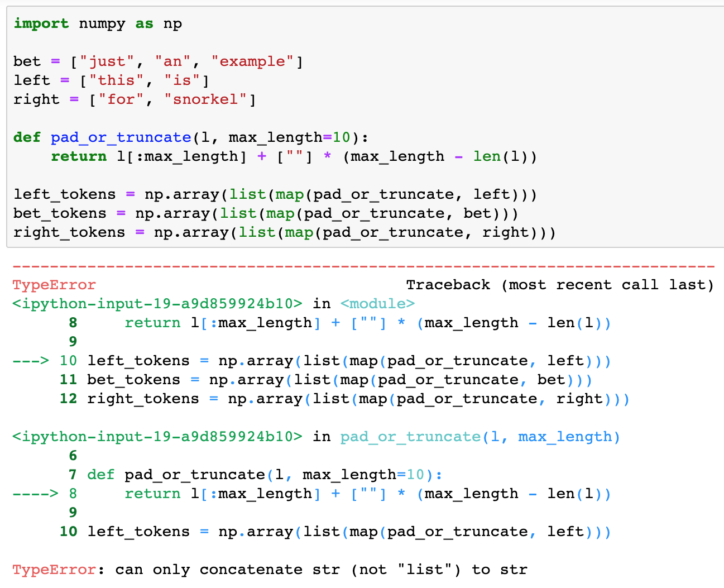The image size is (724, 588).
Task: Select the string snorkel in the right list
Action: tap(207, 99)
